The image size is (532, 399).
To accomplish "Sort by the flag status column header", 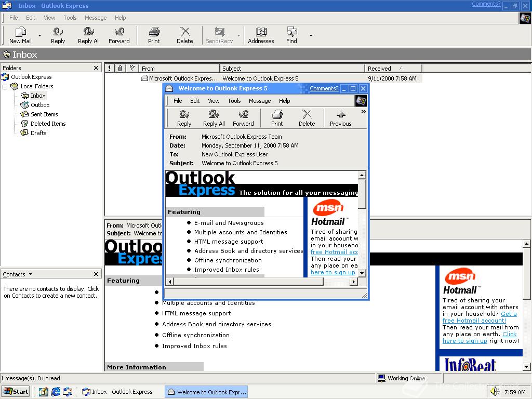I will click(x=132, y=68).
